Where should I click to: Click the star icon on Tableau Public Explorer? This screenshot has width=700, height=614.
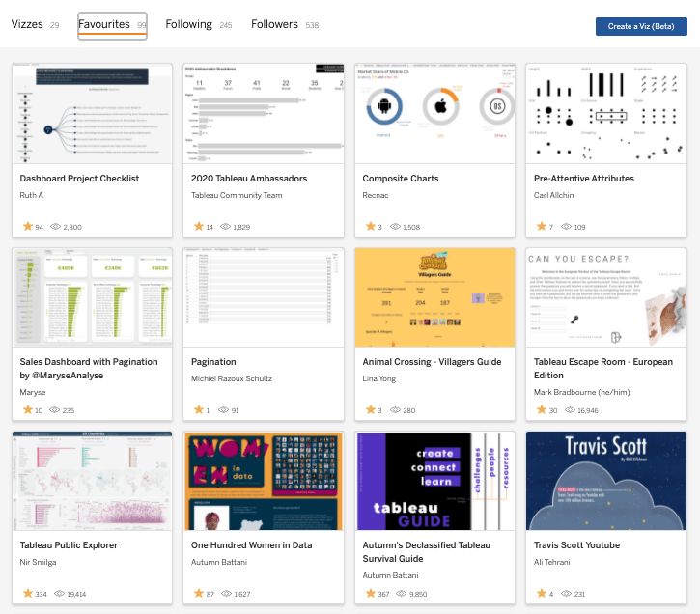pos(27,594)
